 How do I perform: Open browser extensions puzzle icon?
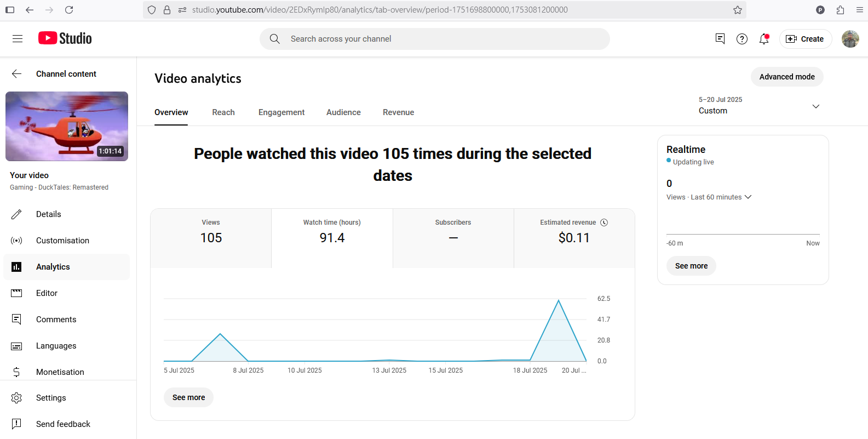pyautogui.click(x=840, y=10)
